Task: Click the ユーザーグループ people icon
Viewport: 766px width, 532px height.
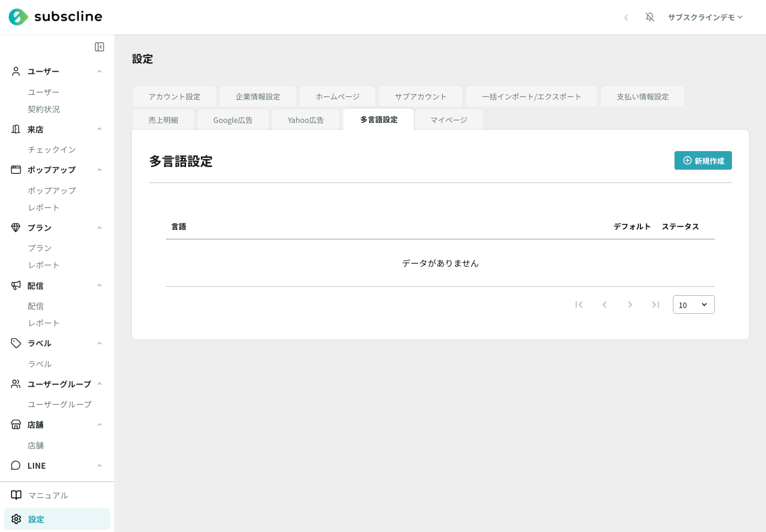Action: pyautogui.click(x=16, y=384)
